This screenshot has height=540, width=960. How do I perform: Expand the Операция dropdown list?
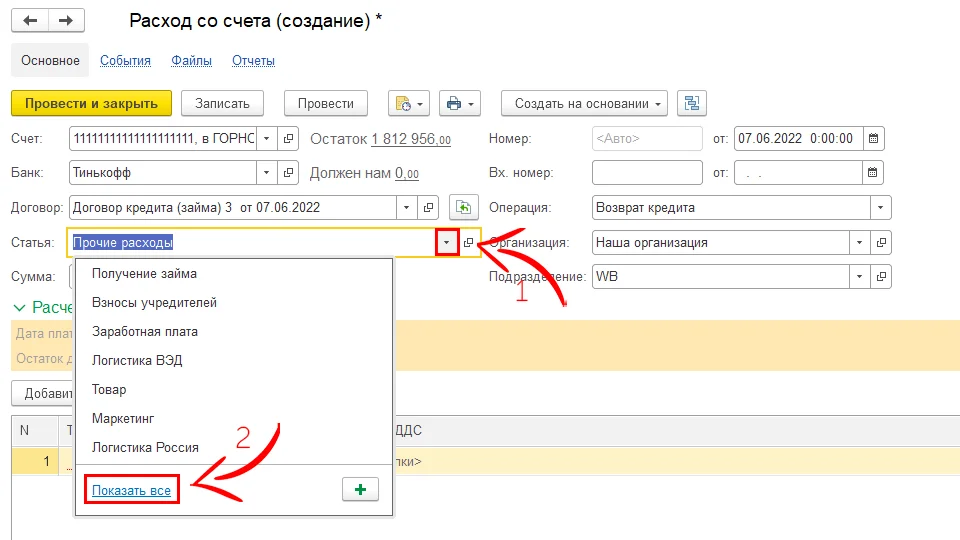880,208
